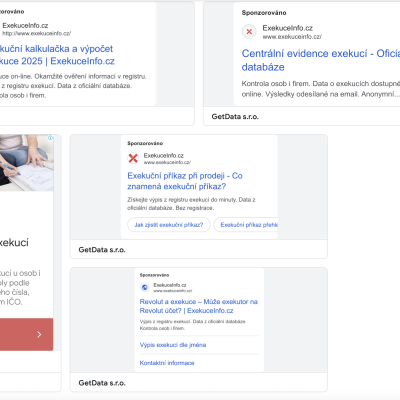This screenshot has width=400, height=400.
Task: Click GetData s.r.o. under Revolut ad
Action: click(x=102, y=383)
